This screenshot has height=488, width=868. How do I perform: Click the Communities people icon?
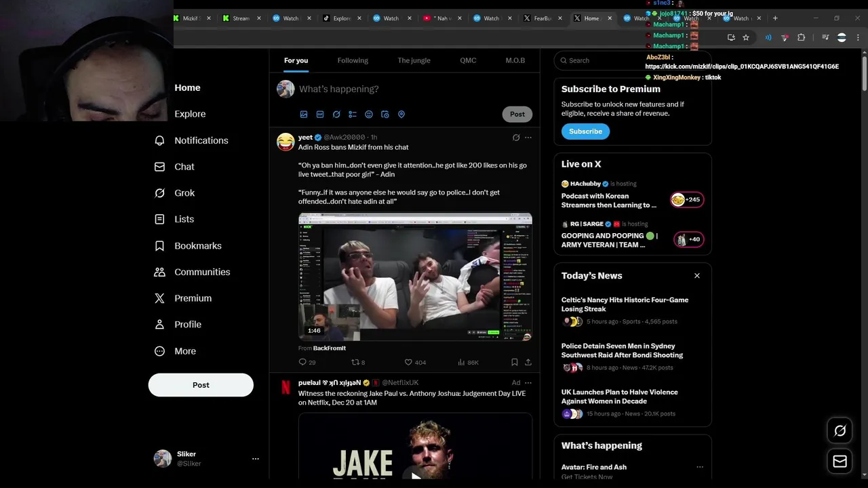pyautogui.click(x=159, y=272)
